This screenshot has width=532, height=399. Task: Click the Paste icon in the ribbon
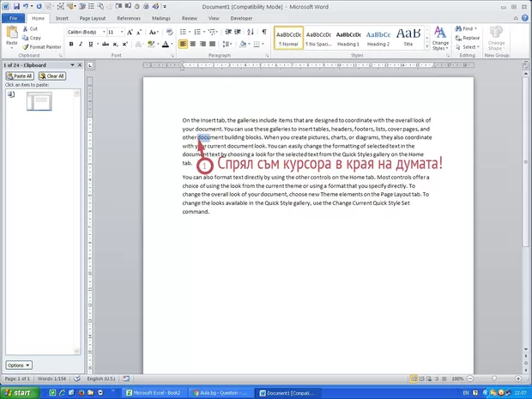[x=11, y=33]
